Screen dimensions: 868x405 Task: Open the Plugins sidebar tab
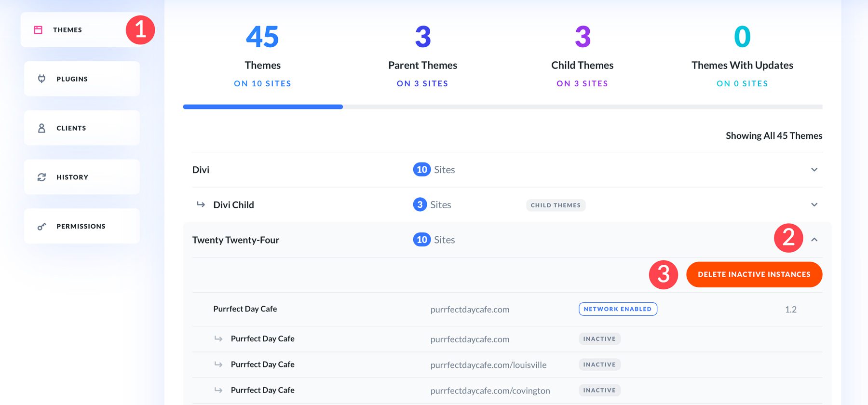[82, 79]
